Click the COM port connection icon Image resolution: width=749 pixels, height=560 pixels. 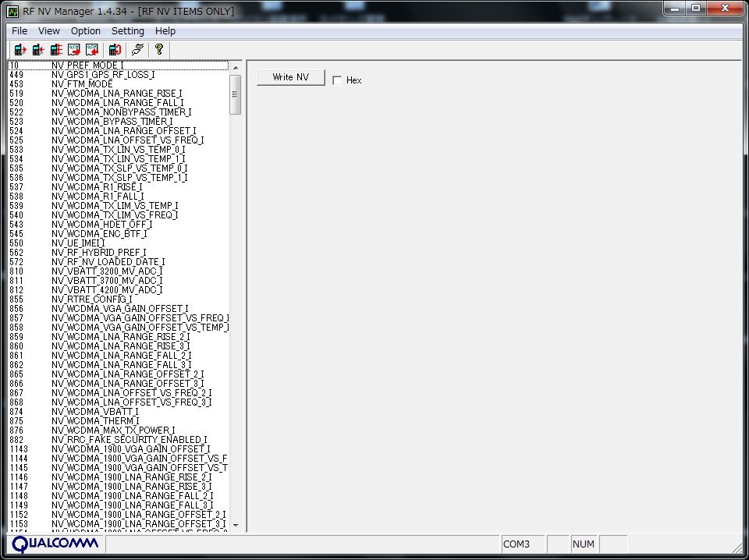pyautogui.click(x=137, y=50)
